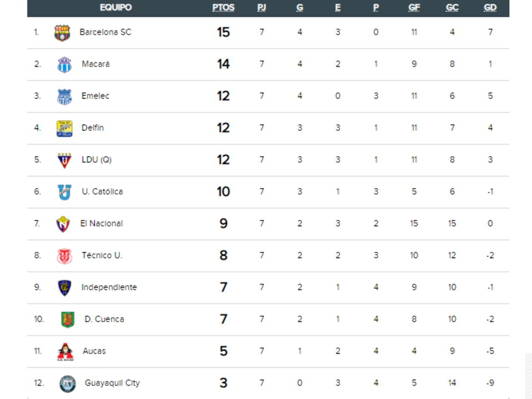This screenshot has height=399, width=532.
Task: Click the EQUIPO column header
Action: tap(116, 8)
